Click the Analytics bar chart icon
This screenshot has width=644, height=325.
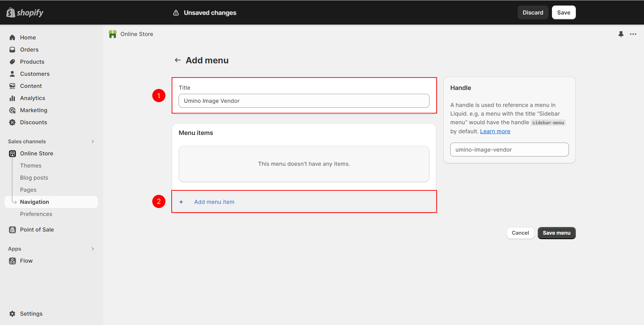[12, 98]
